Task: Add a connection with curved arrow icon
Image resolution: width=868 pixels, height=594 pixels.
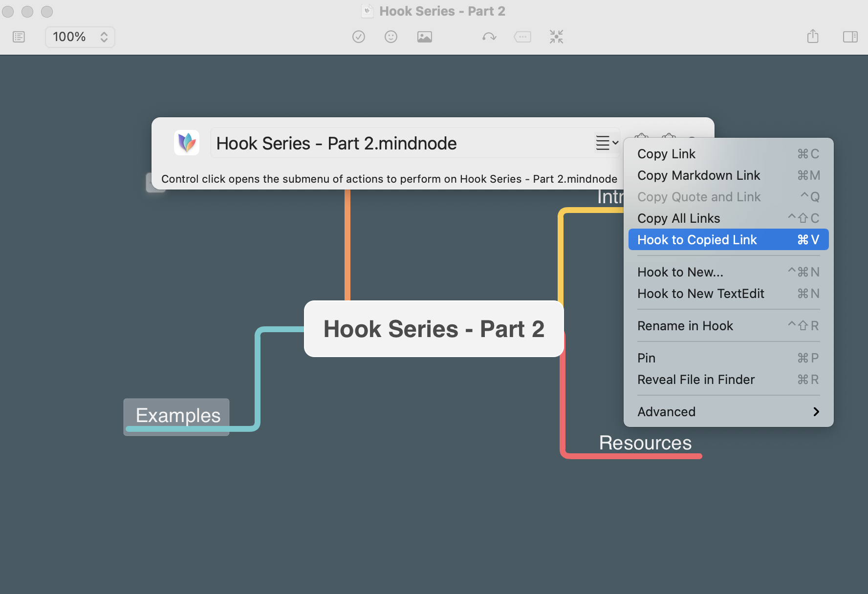Action: tap(489, 37)
